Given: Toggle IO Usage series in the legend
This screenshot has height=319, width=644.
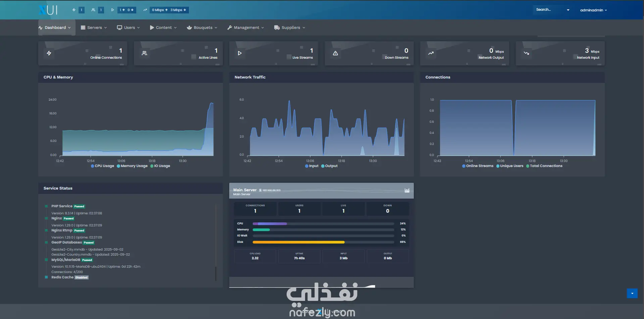Looking at the screenshot, I should pos(160,166).
